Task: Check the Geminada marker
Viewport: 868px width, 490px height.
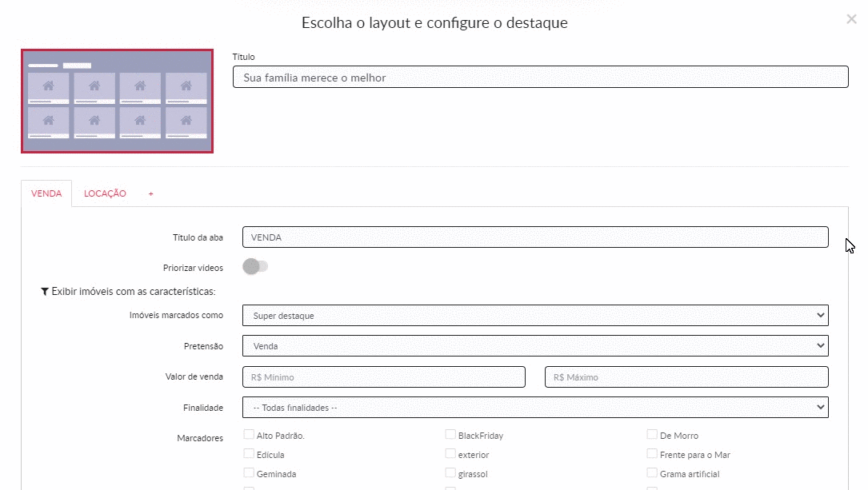Action: pyautogui.click(x=249, y=473)
